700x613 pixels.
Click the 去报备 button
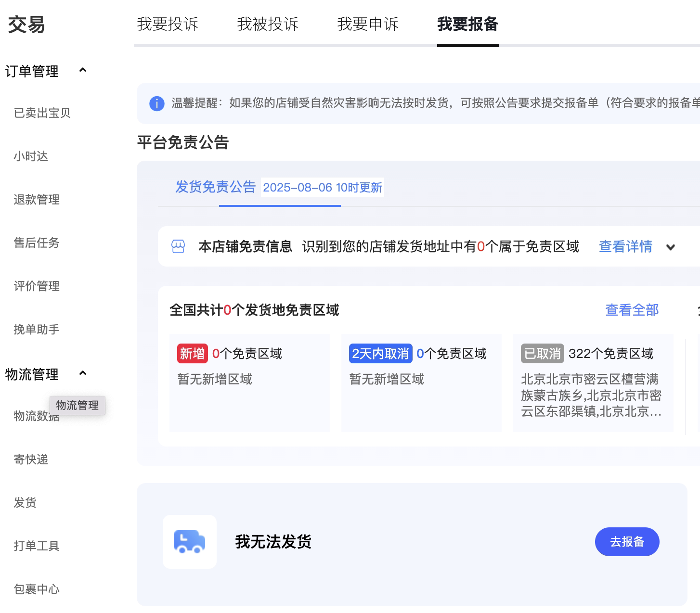click(x=627, y=542)
